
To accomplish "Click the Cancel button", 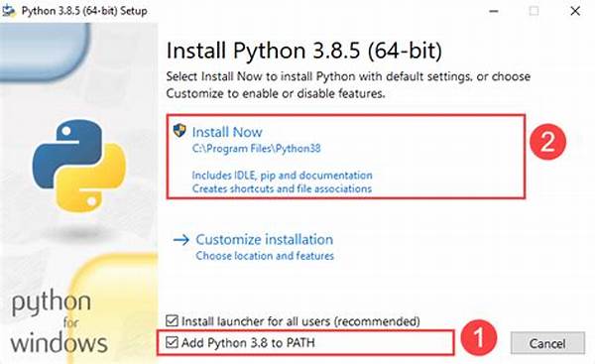I will [x=547, y=343].
